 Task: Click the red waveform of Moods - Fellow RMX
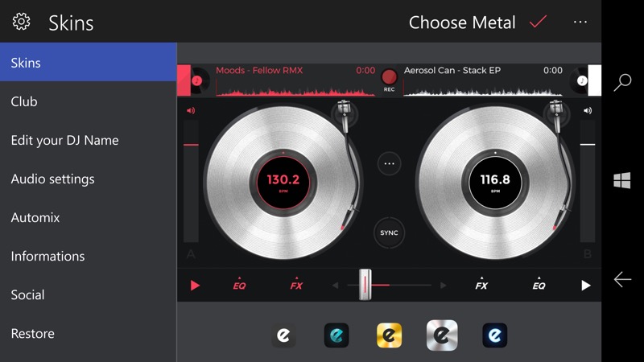click(295, 90)
